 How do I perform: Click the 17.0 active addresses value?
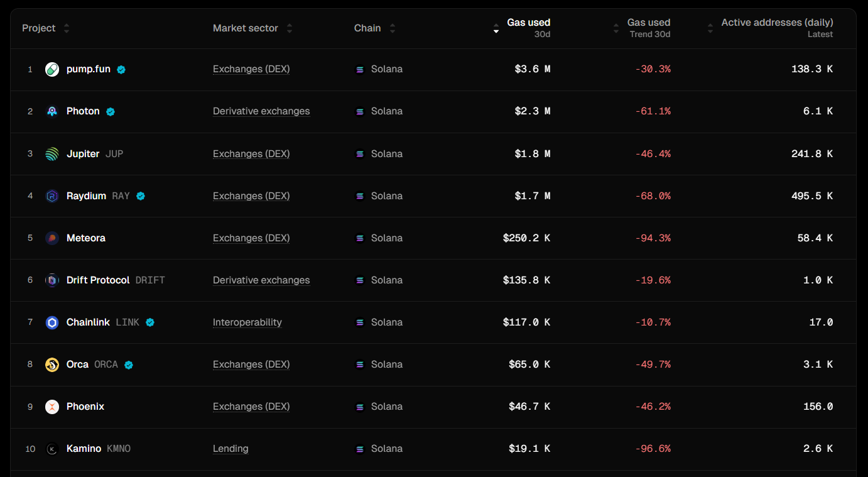click(822, 322)
